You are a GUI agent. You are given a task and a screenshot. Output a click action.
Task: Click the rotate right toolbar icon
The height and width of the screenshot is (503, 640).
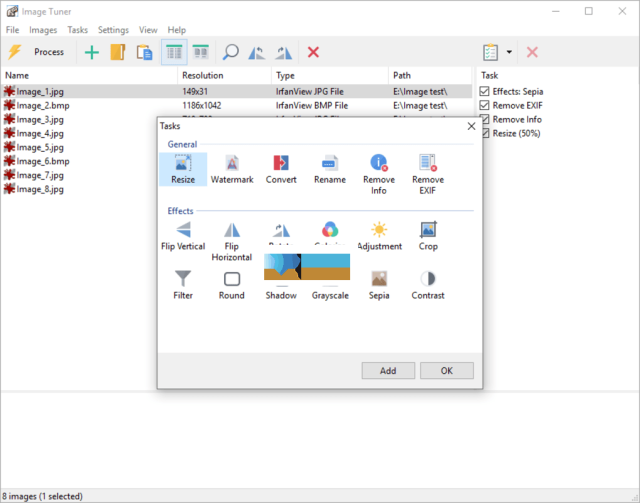pos(284,52)
